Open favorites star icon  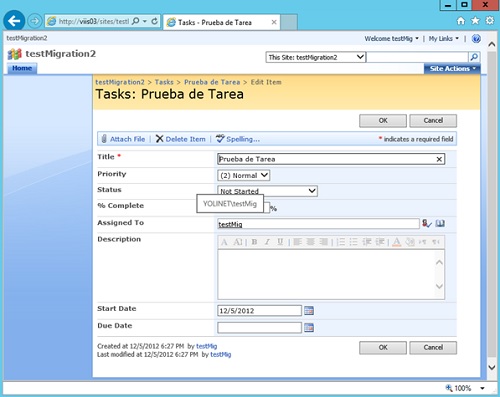pyautogui.click(x=475, y=21)
